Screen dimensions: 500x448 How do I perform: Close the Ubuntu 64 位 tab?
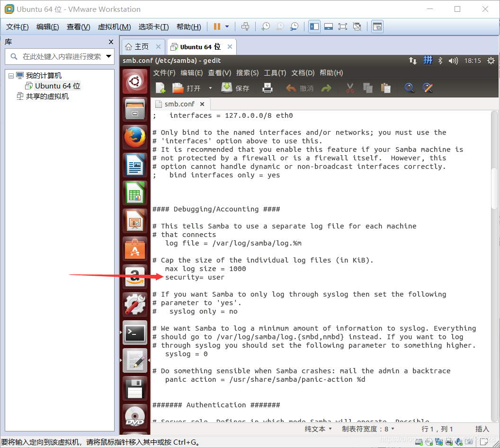click(x=230, y=47)
